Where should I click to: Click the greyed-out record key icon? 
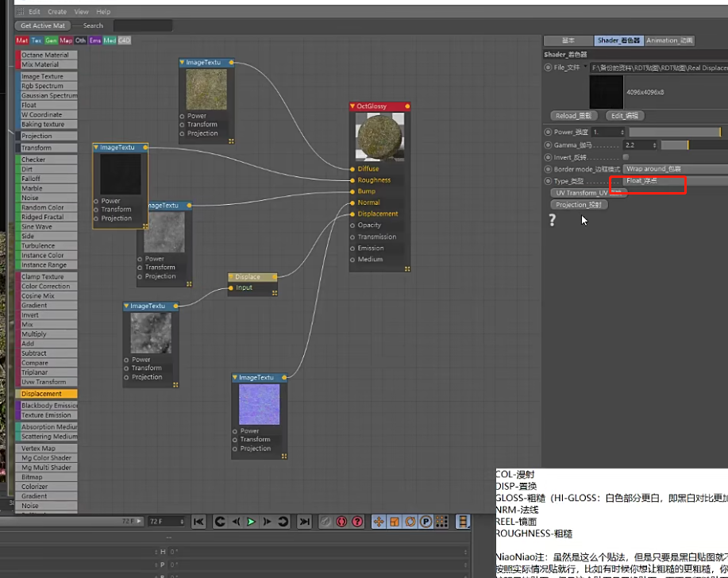(x=326, y=522)
